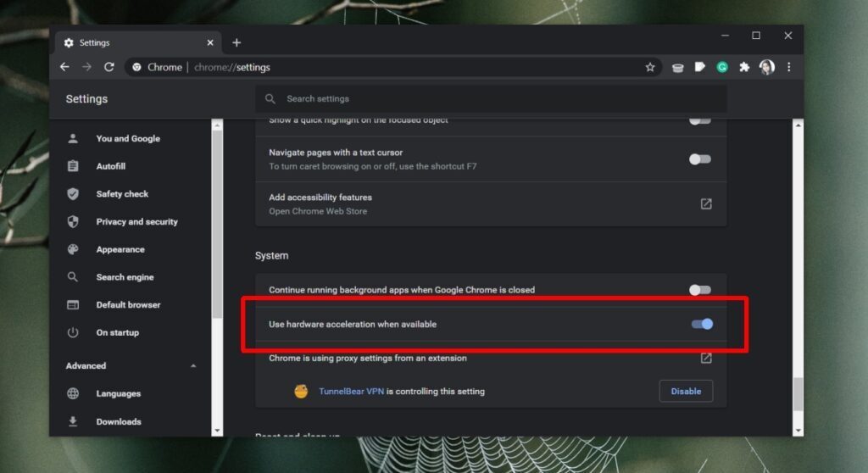Click 'Use hardware acceleration when available' label
The width and height of the screenshot is (868, 473).
(x=353, y=324)
